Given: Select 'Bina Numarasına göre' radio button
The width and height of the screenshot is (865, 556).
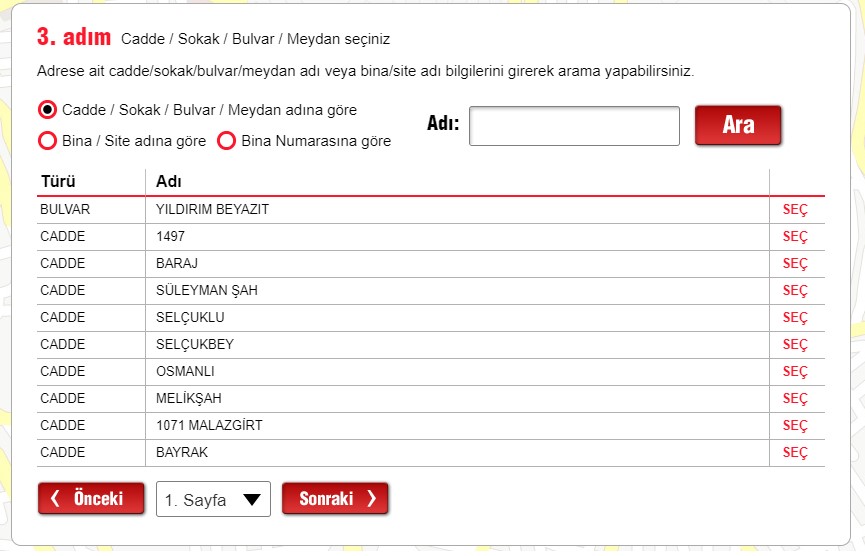Looking at the screenshot, I should click(x=226, y=141).
